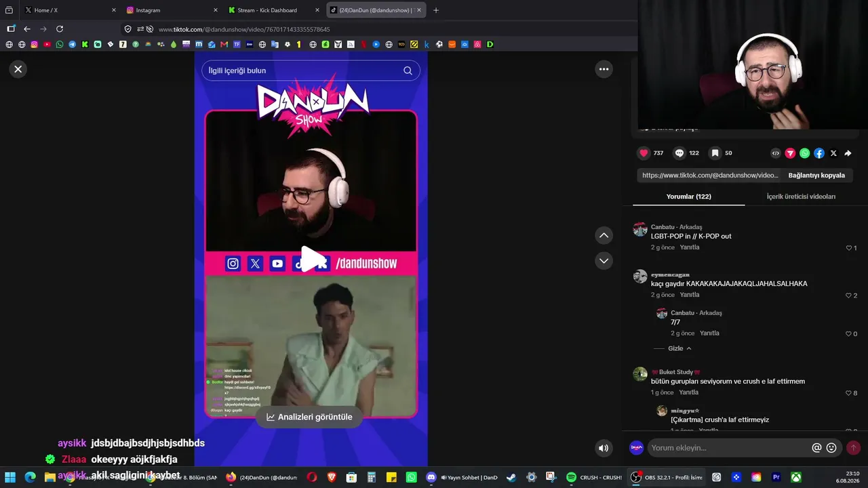Open the emoji picker in comment box
The width and height of the screenshot is (868, 488).
(x=831, y=448)
